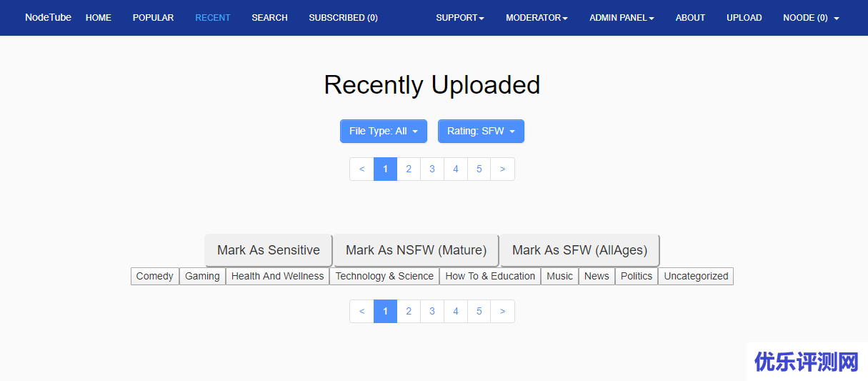This screenshot has height=381, width=868.
Task: Choose Technology & Science category
Action: click(x=384, y=276)
